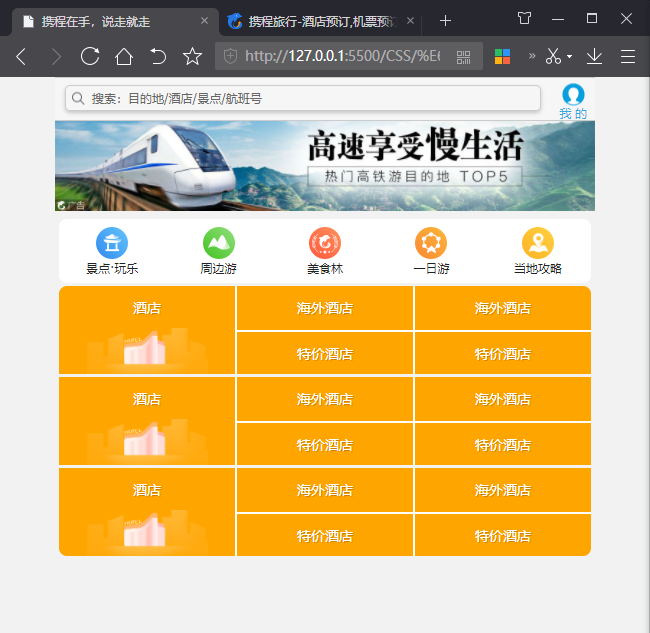Open the 我的 profile avatar
This screenshot has height=633, width=650.
tap(573, 102)
